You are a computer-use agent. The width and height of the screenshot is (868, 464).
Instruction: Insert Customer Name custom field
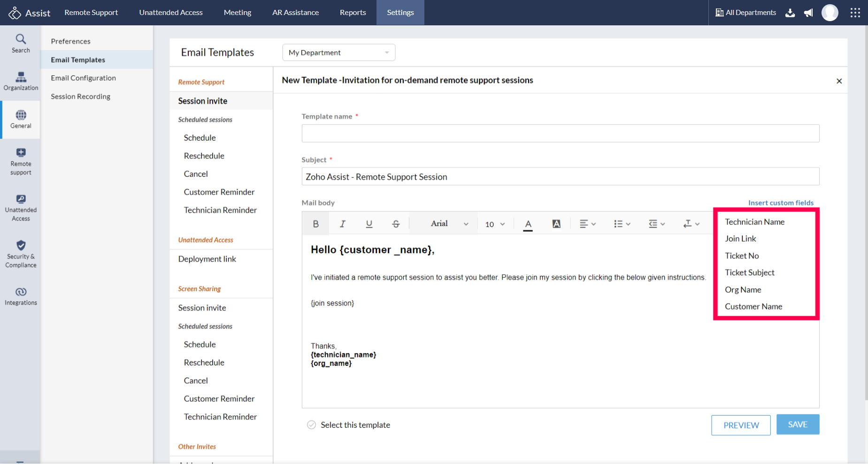point(753,307)
